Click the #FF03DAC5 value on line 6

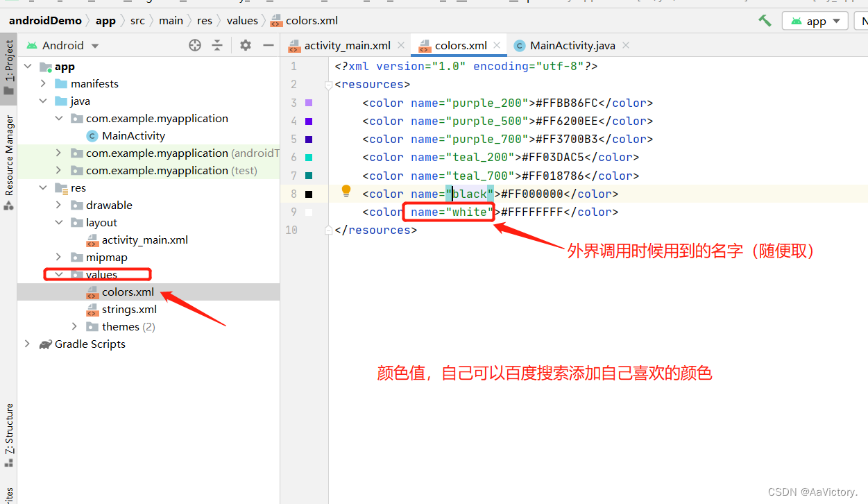point(552,158)
